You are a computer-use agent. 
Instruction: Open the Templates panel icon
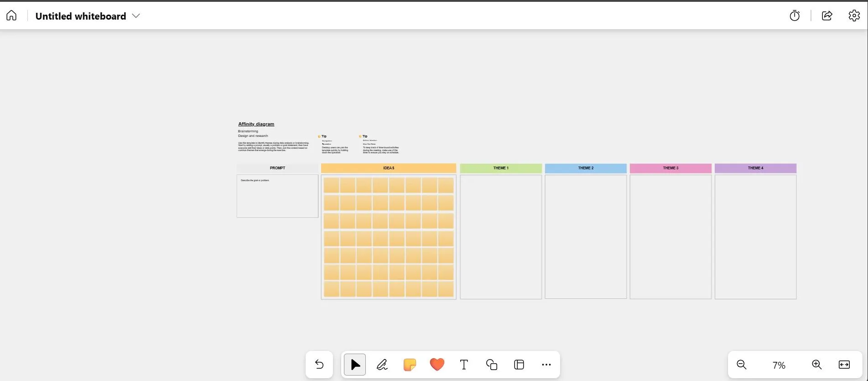(x=519, y=365)
